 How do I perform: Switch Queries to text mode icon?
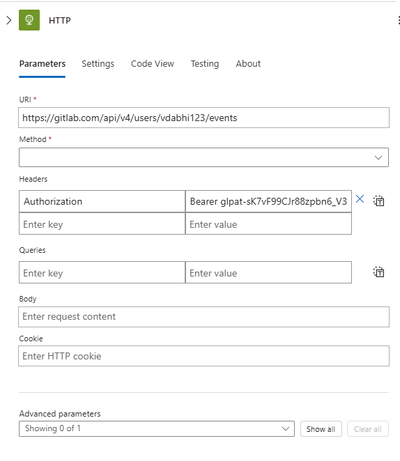coord(379,272)
